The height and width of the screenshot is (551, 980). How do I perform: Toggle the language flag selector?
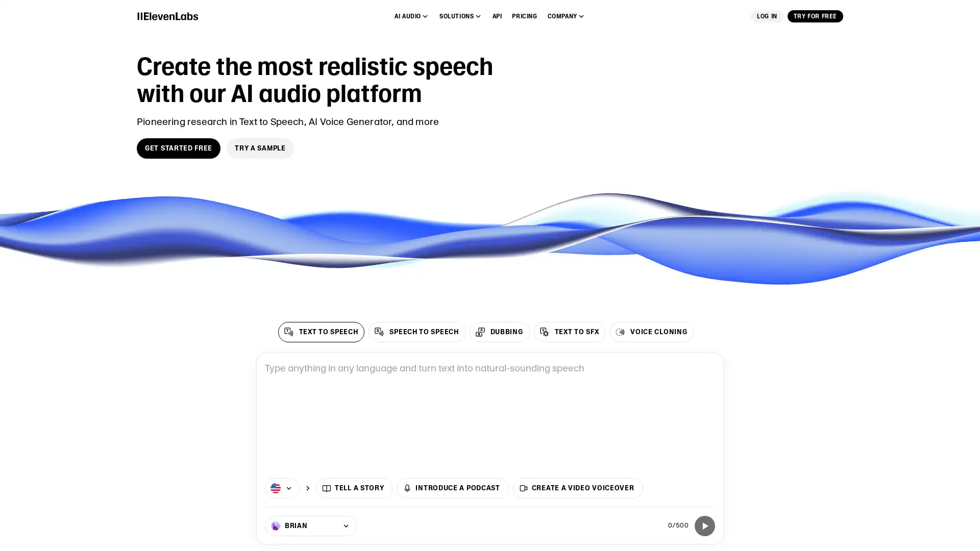coord(281,488)
